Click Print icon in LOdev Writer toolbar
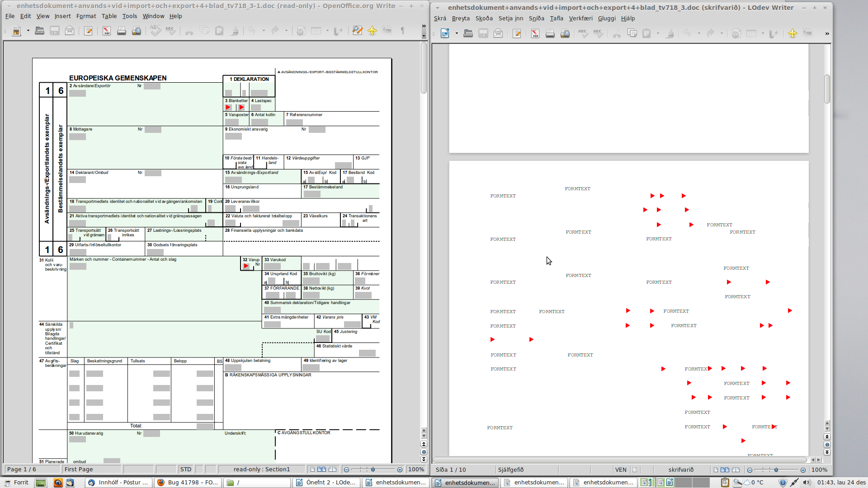Image resolution: width=868 pixels, height=488 pixels. click(550, 33)
